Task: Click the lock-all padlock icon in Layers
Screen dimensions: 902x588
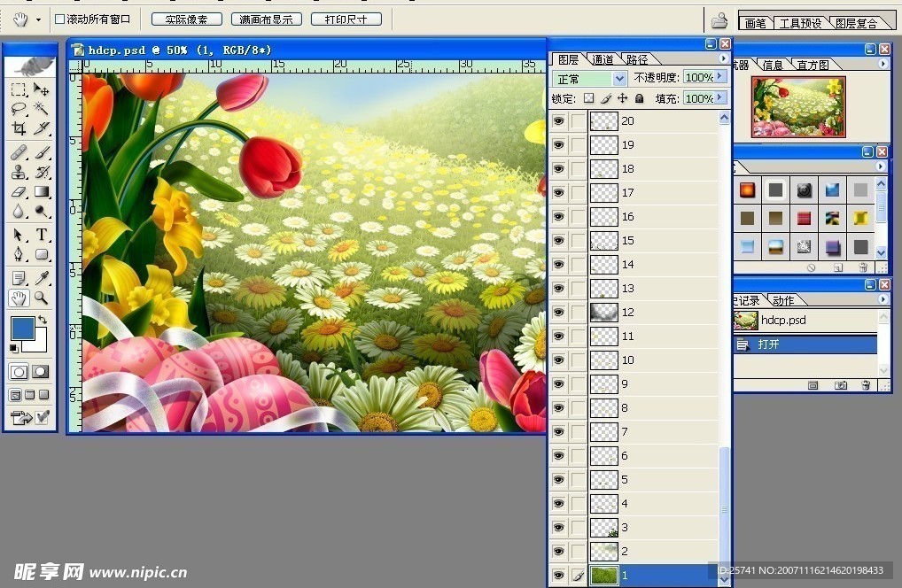Action: tap(639, 98)
